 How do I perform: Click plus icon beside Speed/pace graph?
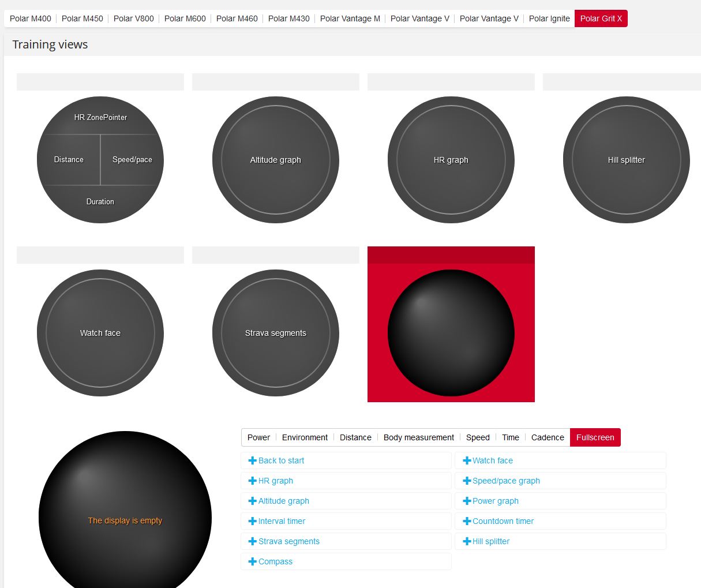467,481
